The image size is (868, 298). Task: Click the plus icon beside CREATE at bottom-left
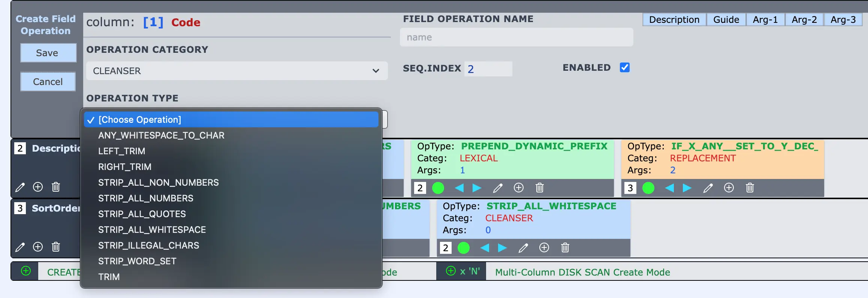point(26,271)
